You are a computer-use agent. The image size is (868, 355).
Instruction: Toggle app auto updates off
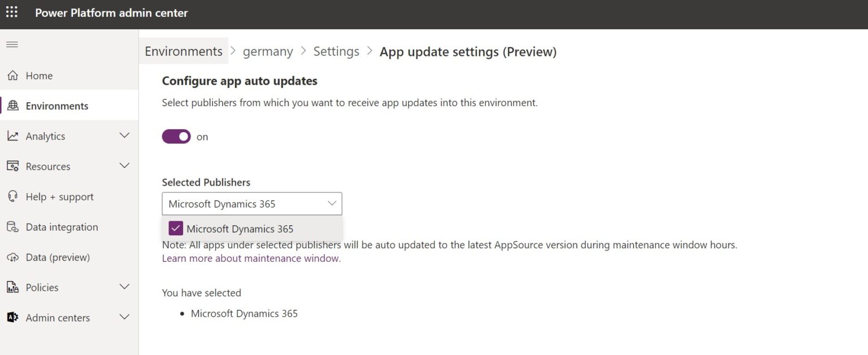point(176,136)
